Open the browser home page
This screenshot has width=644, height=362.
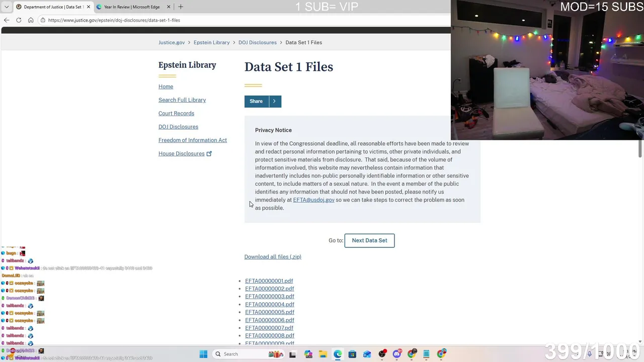[31, 20]
